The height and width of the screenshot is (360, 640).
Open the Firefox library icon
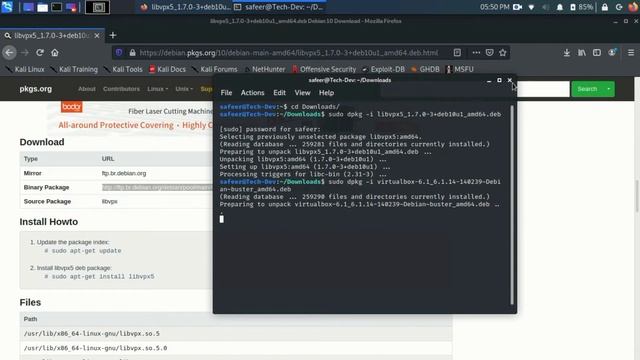(582, 53)
